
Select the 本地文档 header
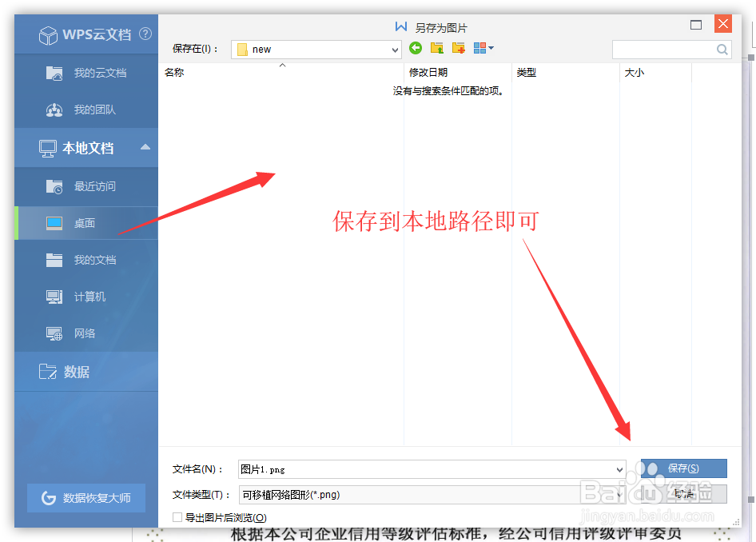[86, 148]
